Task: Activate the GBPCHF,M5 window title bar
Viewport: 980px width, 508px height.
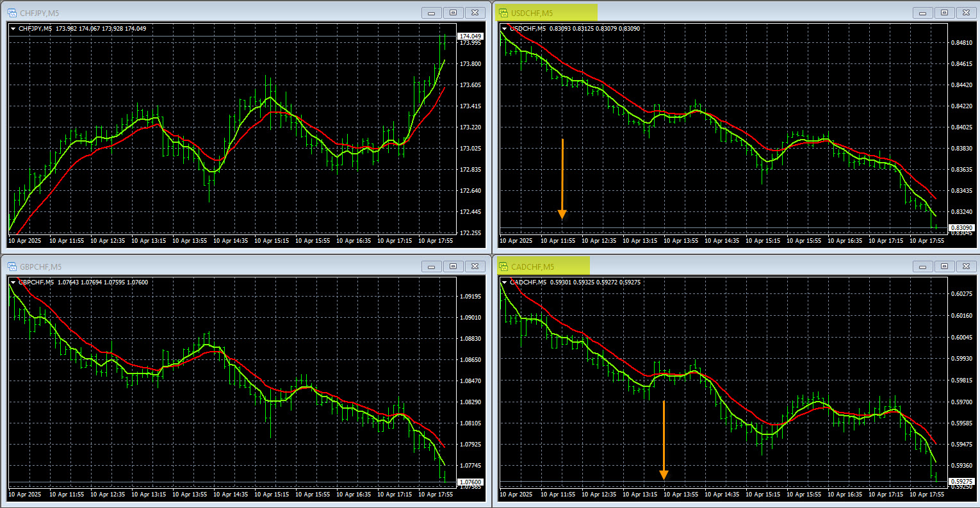Action: click(x=224, y=266)
